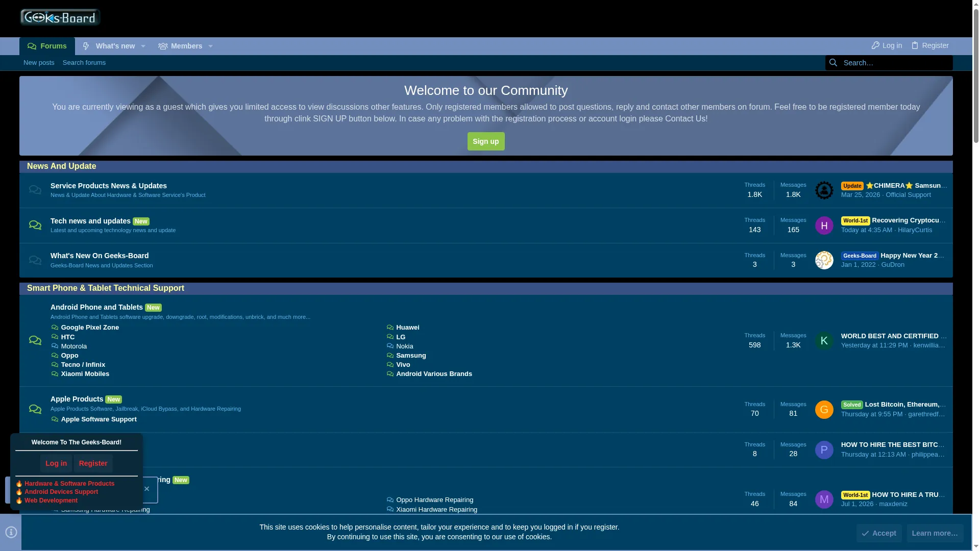Click the Geeks-Board logo
Screen dimensions: 980x551
point(60,17)
